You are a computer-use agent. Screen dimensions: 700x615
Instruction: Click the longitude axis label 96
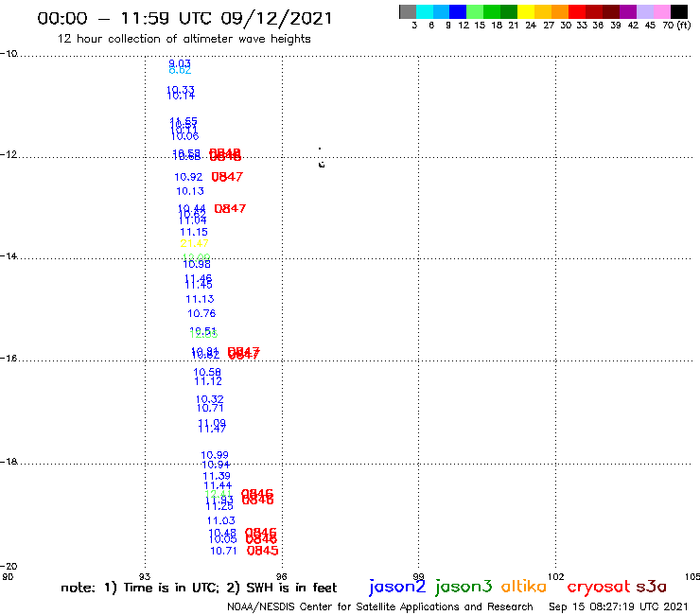point(281,576)
